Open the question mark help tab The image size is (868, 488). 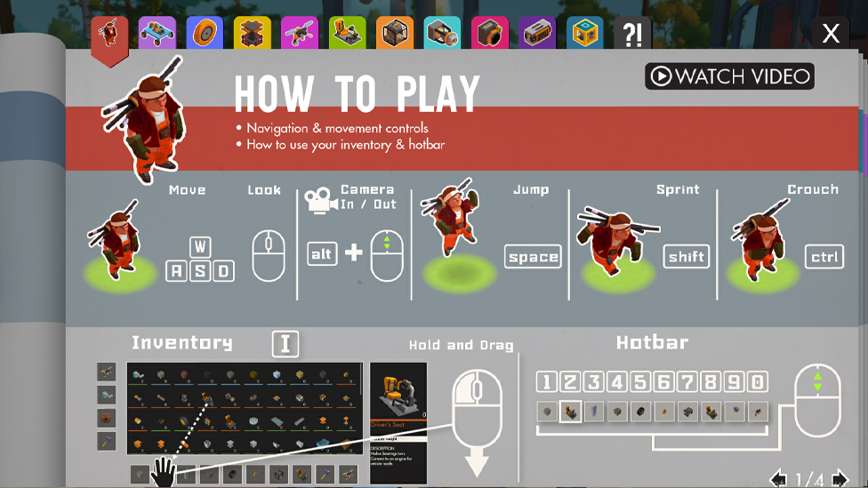(x=632, y=33)
